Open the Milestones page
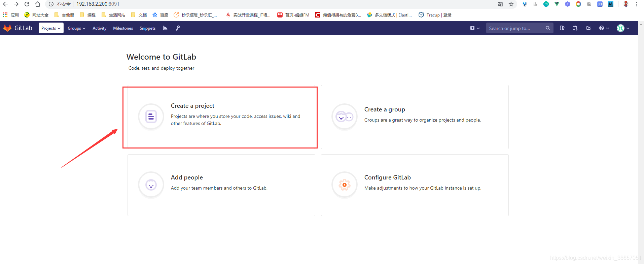 click(x=123, y=28)
